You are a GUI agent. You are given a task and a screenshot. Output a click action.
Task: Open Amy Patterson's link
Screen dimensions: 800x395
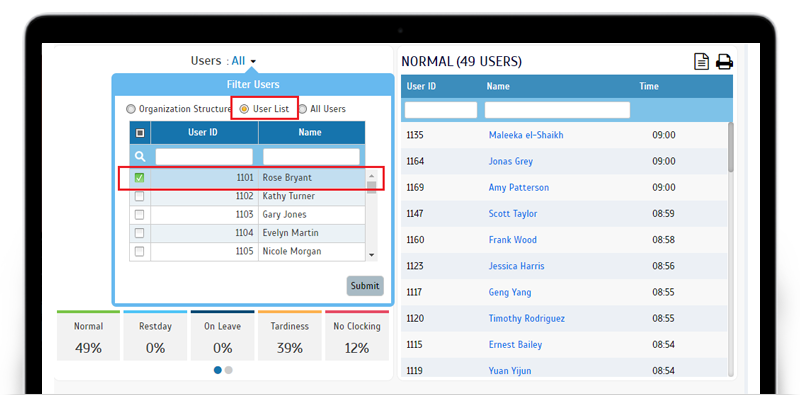coord(519,187)
